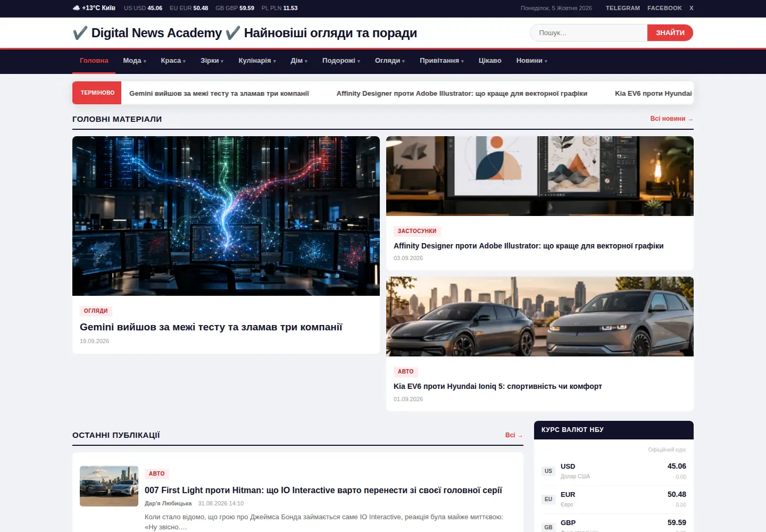The image size is (766, 532).
Task: Open the Gemini ticker headline
Action: (x=219, y=93)
